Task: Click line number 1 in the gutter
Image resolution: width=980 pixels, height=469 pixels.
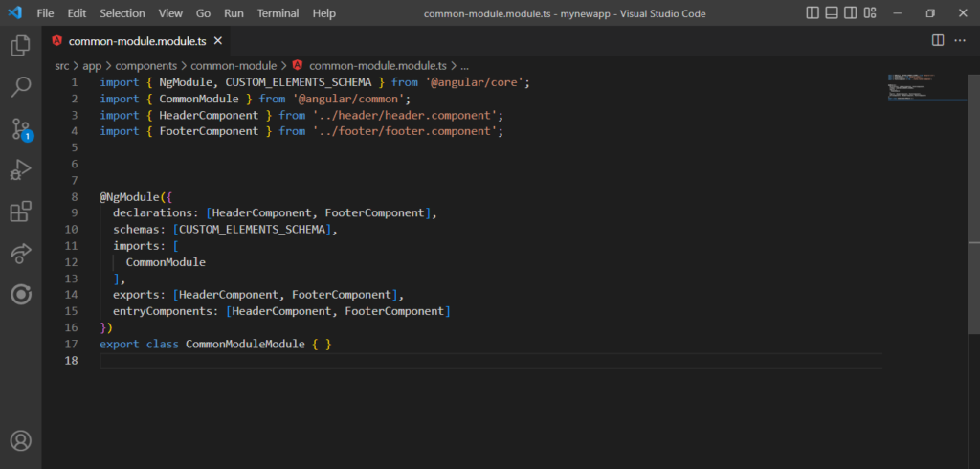Action: (x=75, y=82)
